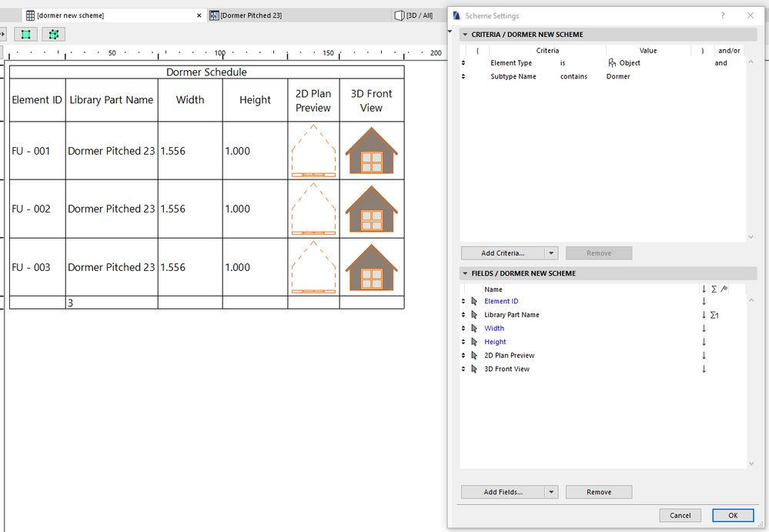769x532 pixels.
Task: Click Cancel in Scheme Settings
Action: tap(680, 515)
